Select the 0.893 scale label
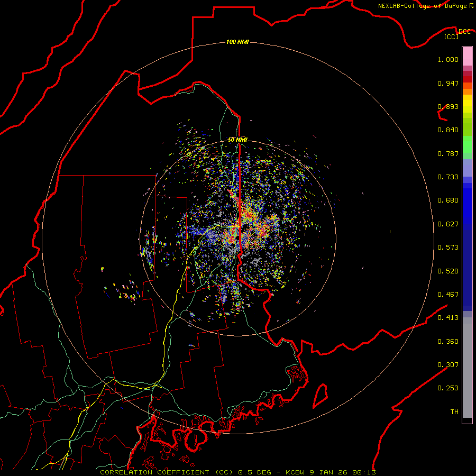Screen dimensions: 476x476 [x=448, y=106]
